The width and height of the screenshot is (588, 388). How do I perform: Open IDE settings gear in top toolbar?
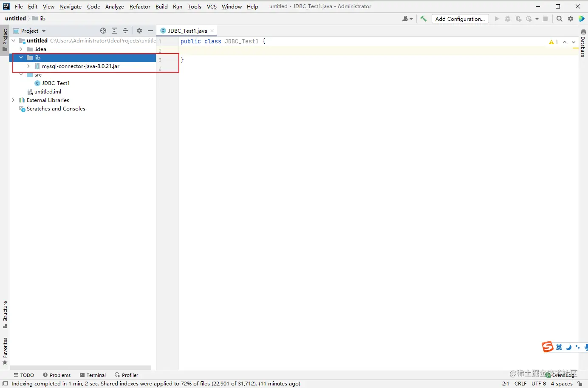click(571, 19)
